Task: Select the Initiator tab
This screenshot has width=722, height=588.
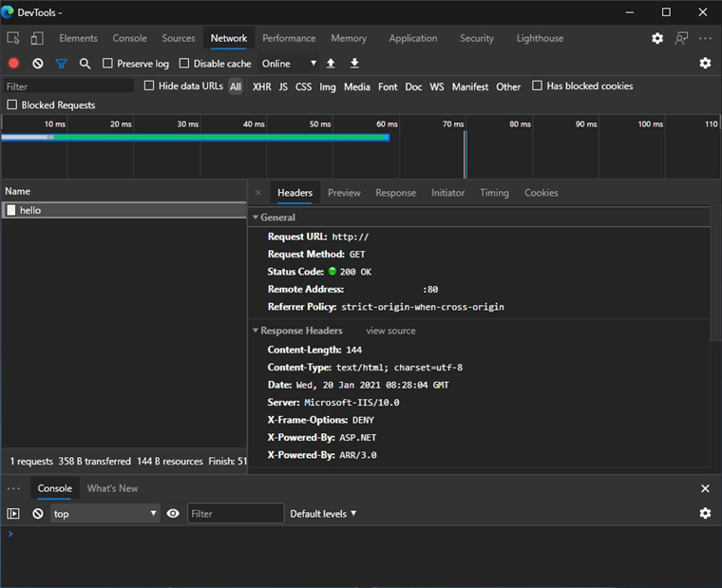Action: click(447, 193)
